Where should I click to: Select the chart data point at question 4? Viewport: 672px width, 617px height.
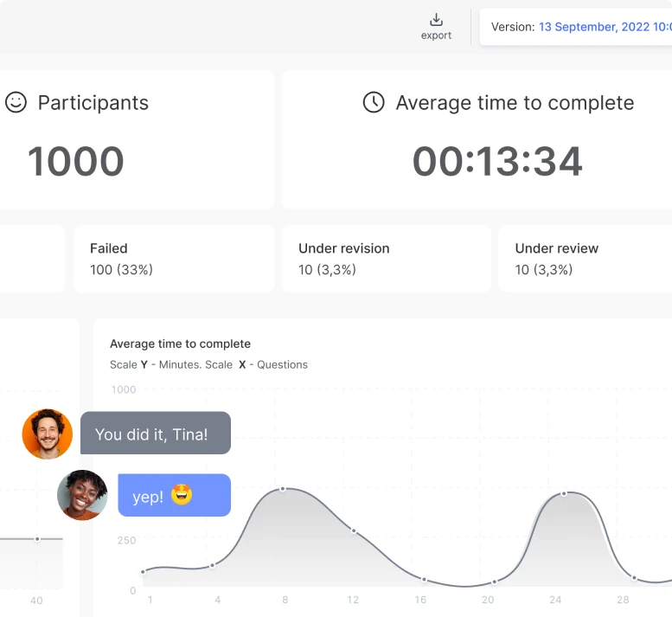click(212, 566)
